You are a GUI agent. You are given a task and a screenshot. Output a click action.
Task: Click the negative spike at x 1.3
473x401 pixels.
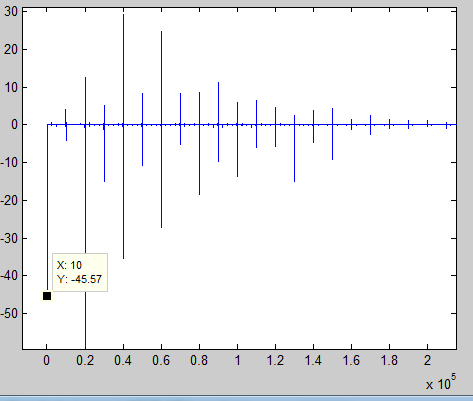pos(294,153)
